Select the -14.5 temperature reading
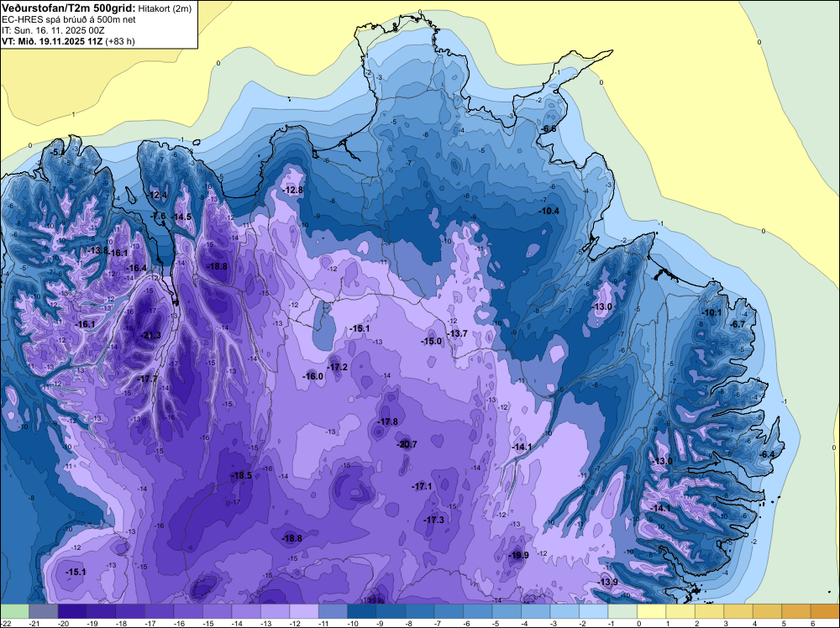Screen dimensions: 840x628 (181, 217)
